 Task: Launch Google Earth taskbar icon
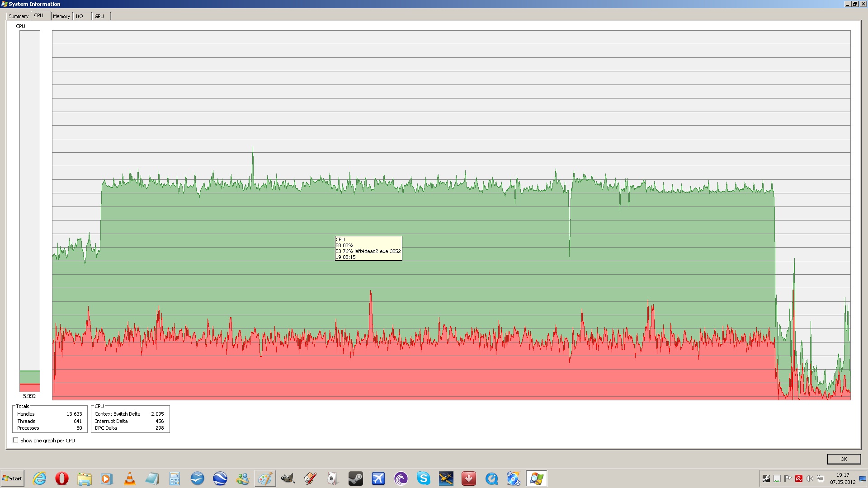pyautogui.click(x=220, y=479)
